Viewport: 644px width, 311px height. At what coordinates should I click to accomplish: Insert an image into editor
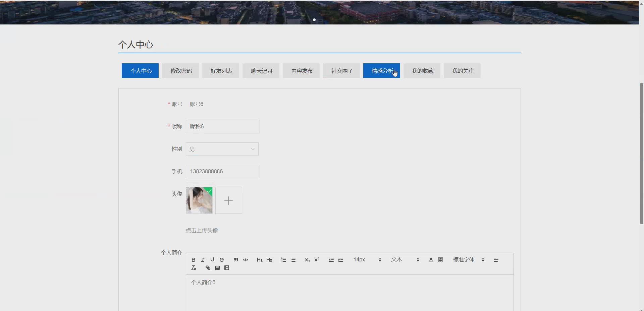click(x=217, y=268)
